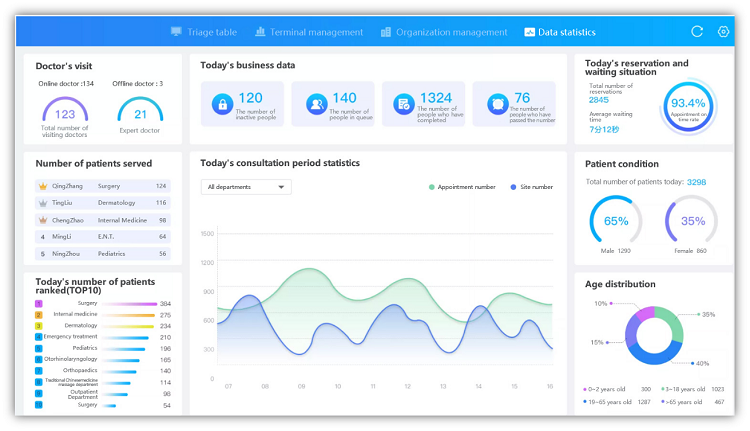Open the Triage table tab
This screenshot has width=750, height=431.
click(x=204, y=32)
